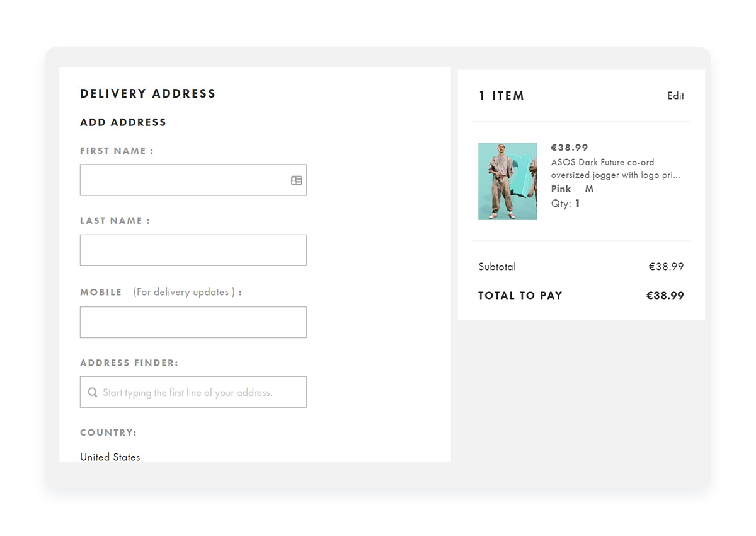Click the Country field label

click(x=108, y=433)
